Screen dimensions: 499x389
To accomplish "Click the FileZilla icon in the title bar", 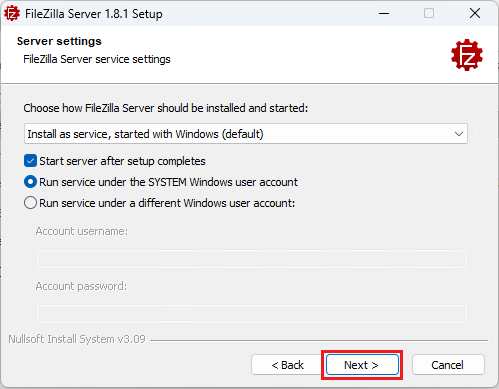I will pyautogui.click(x=12, y=14).
